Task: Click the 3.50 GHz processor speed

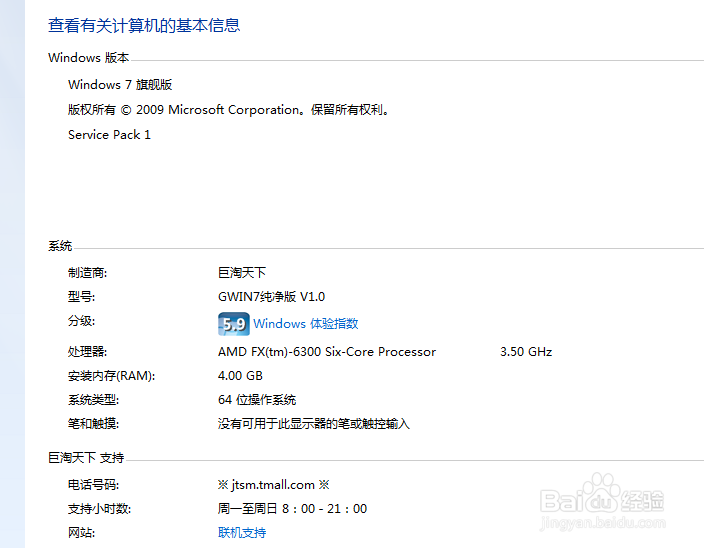Action: 526,351
